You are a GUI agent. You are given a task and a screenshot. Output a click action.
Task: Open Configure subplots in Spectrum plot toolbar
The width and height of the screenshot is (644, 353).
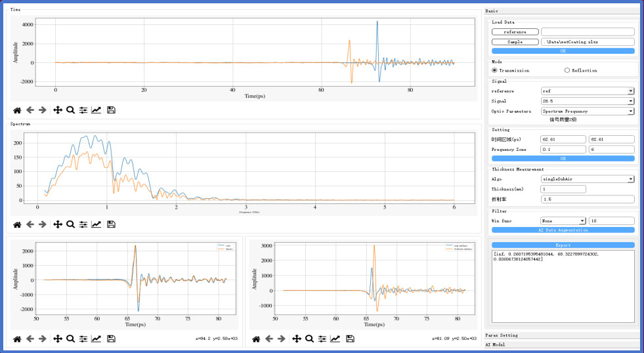83,224
